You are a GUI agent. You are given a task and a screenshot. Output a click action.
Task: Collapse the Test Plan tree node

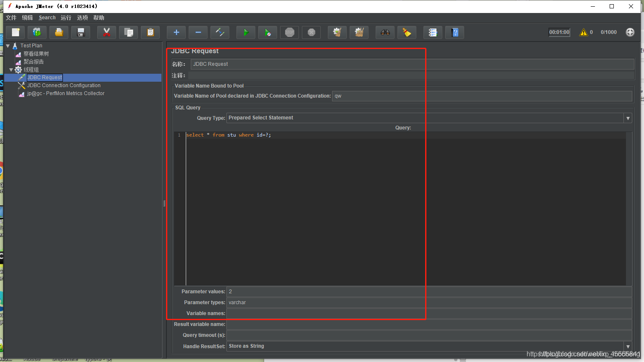(8, 46)
